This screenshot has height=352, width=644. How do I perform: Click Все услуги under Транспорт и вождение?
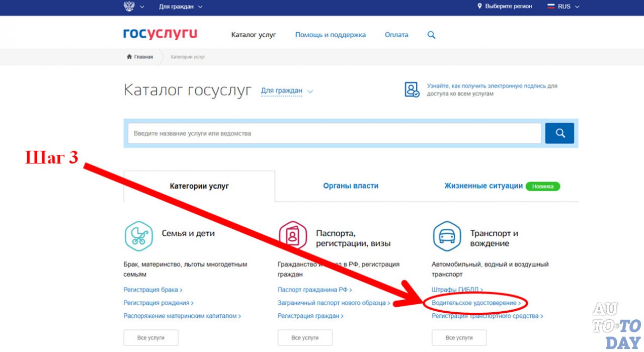[x=459, y=337]
